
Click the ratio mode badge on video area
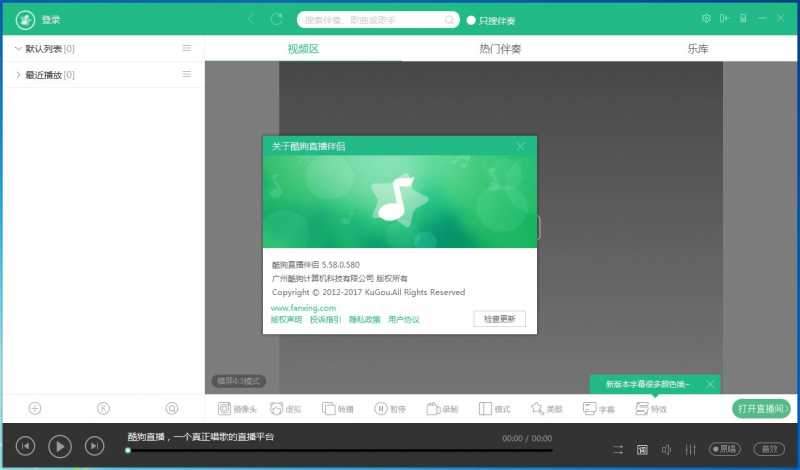coord(238,381)
